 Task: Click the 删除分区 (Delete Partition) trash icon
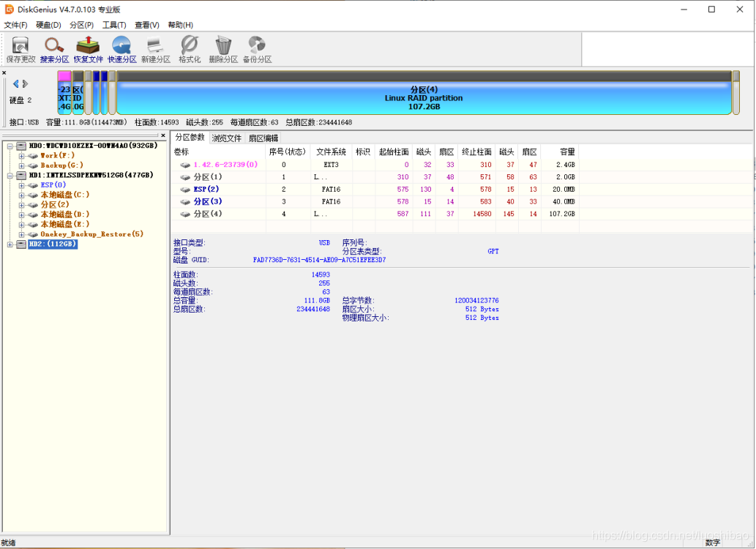tap(223, 49)
